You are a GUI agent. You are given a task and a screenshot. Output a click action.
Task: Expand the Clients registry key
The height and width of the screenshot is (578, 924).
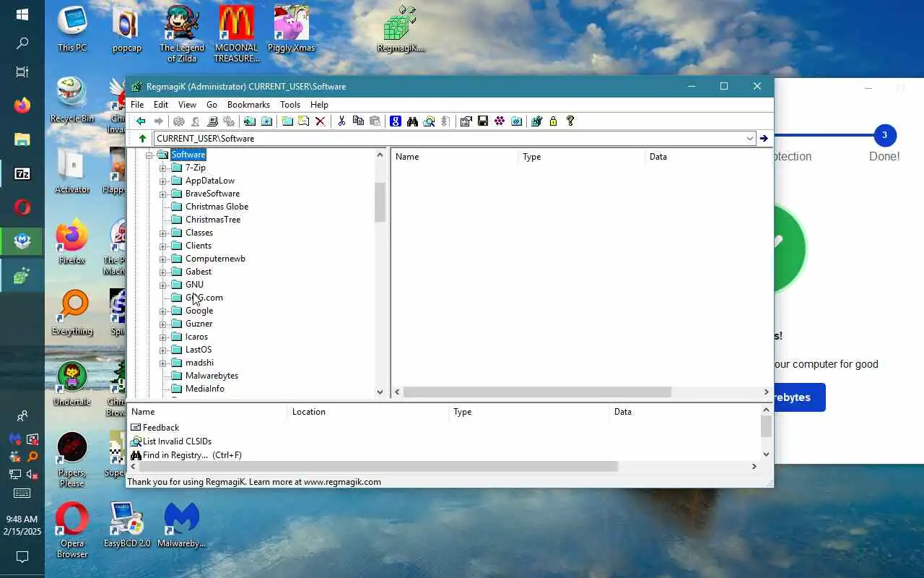click(x=163, y=246)
